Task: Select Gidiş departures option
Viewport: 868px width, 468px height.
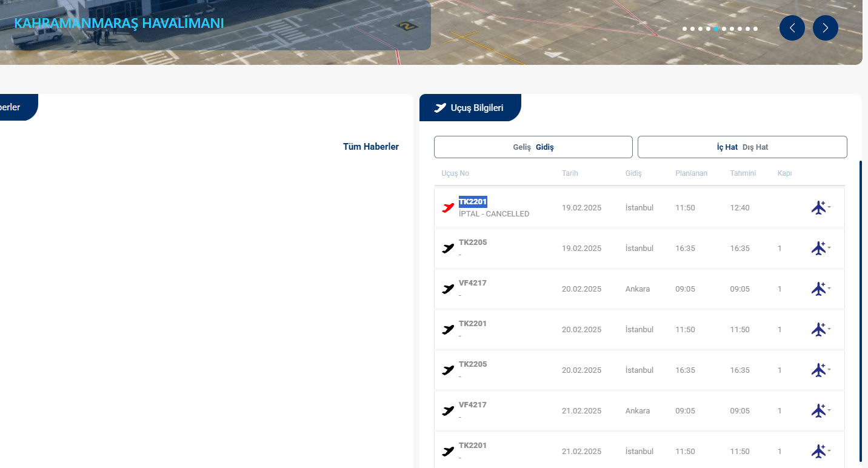Action: pos(544,147)
